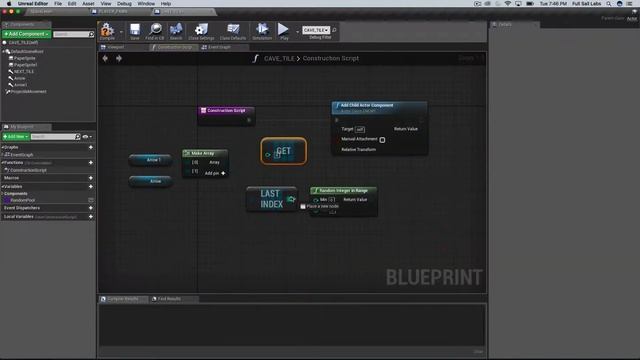
Task: Click the Add Child Actor Component node title
Action: (367, 105)
